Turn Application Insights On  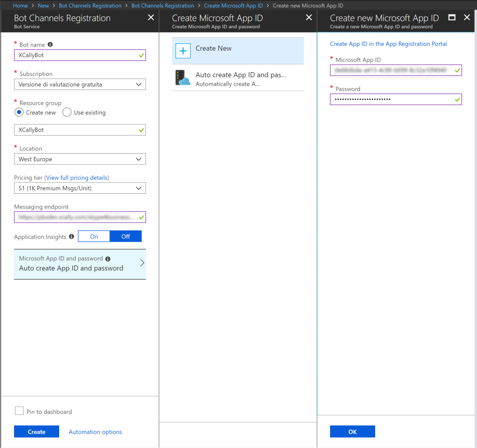[94, 236]
